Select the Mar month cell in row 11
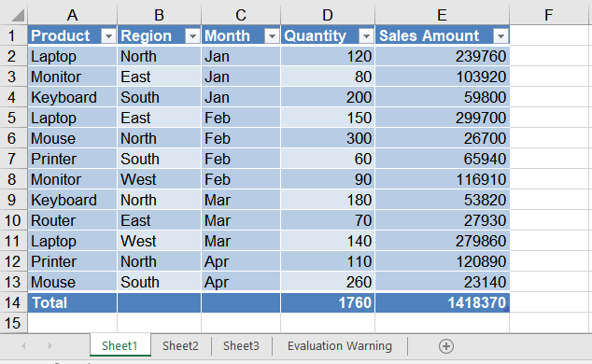This screenshot has width=592, height=364. [x=241, y=241]
